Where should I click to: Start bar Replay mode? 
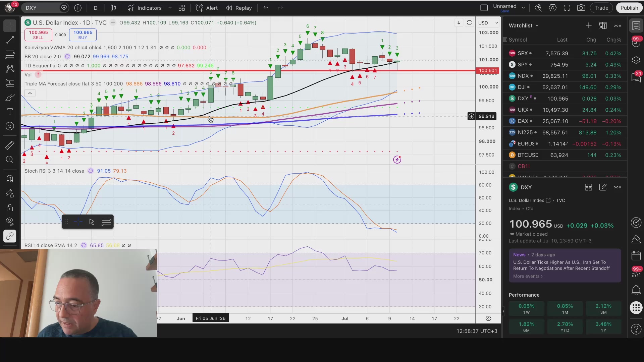(239, 8)
